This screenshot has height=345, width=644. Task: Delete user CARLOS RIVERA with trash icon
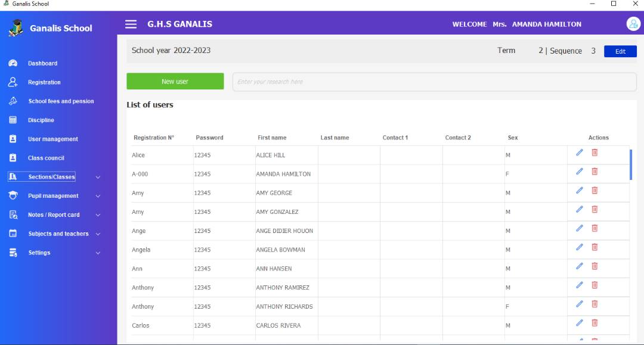(x=595, y=323)
